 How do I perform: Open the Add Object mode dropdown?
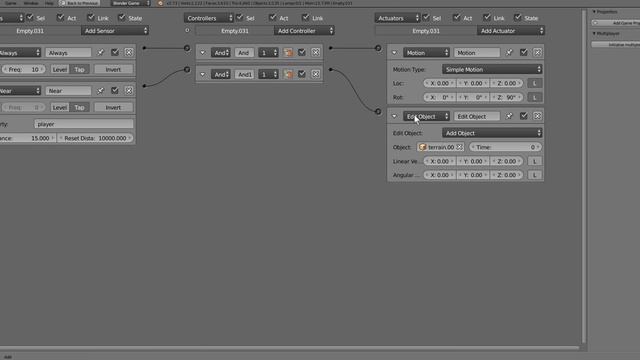click(x=492, y=133)
